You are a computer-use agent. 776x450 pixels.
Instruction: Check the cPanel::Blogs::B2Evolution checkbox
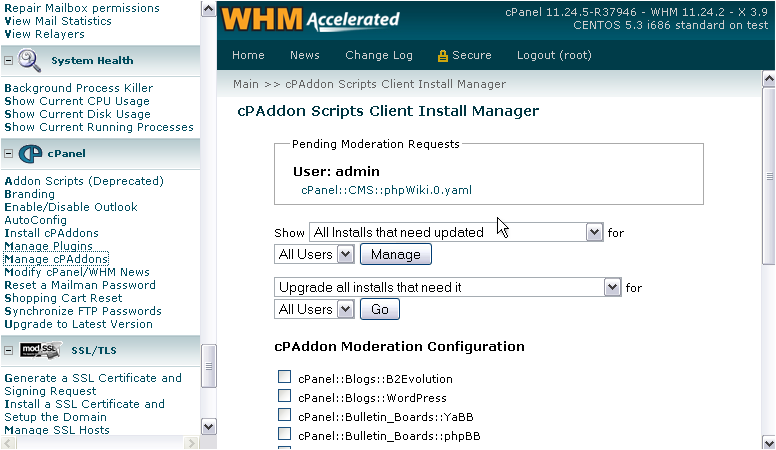coord(285,377)
